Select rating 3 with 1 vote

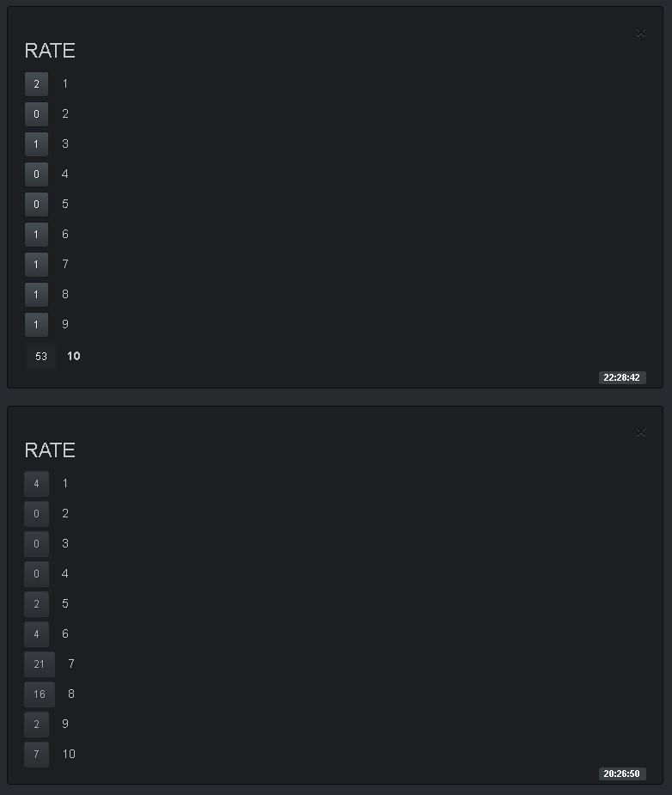point(36,144)
